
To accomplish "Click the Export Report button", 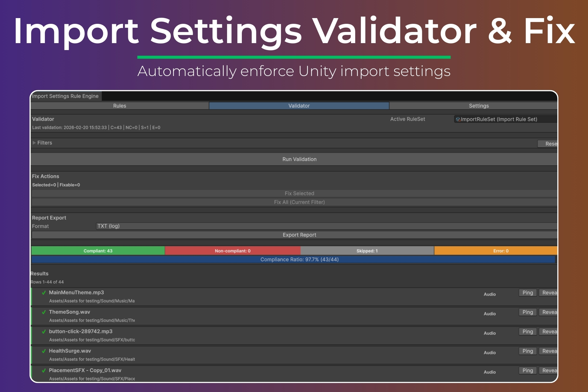I will 299,235.
